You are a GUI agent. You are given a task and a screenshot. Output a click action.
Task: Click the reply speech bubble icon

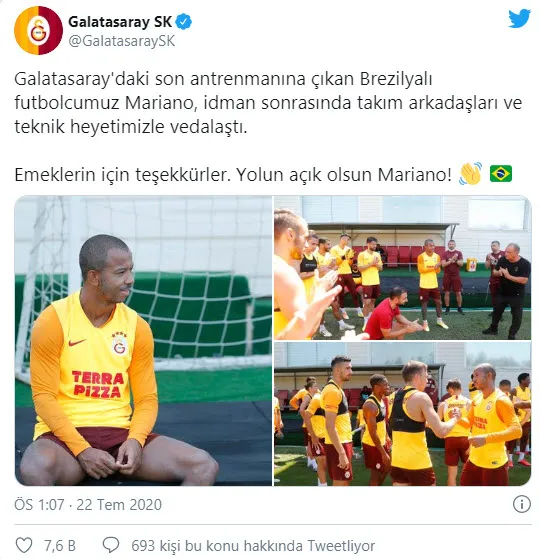point(111,545)
